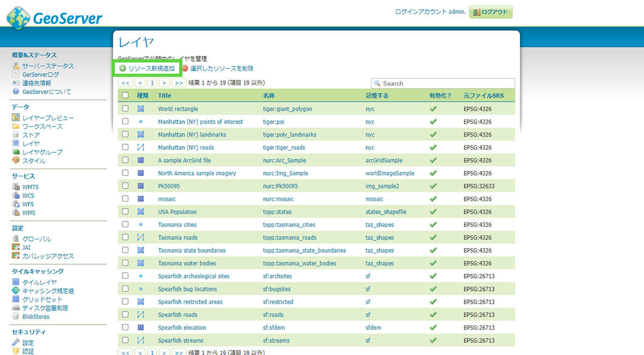Click top page number 1 button
The image size is (644, 355).
tap(152, 83)
